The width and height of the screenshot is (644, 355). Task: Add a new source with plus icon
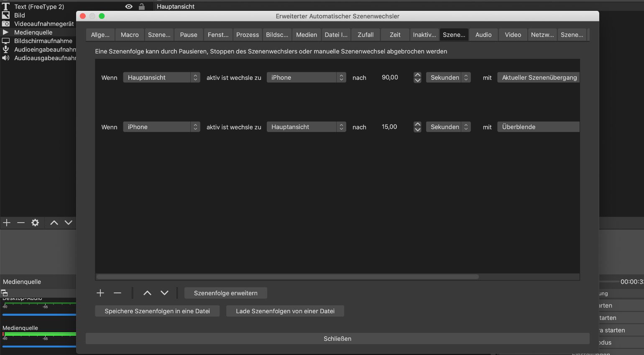(7, 223)
